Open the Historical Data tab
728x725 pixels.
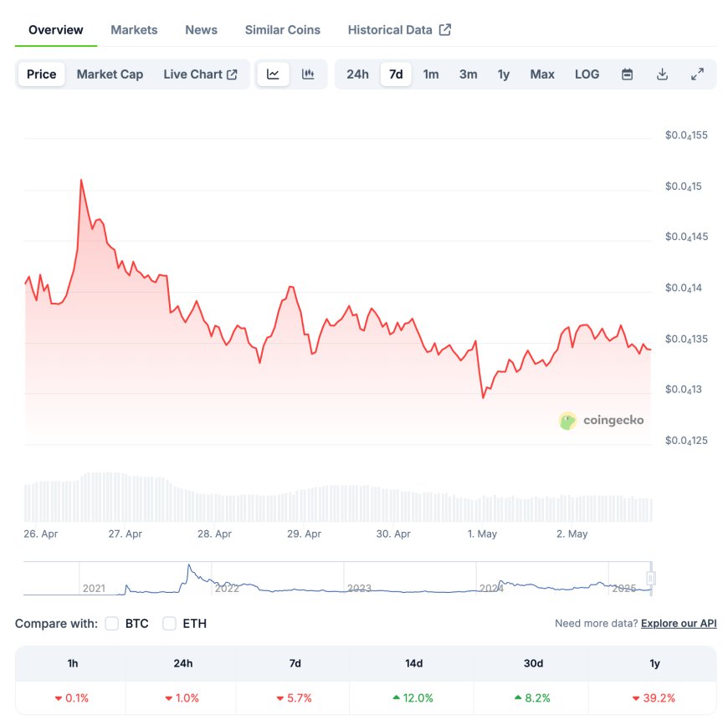[399, 30]
